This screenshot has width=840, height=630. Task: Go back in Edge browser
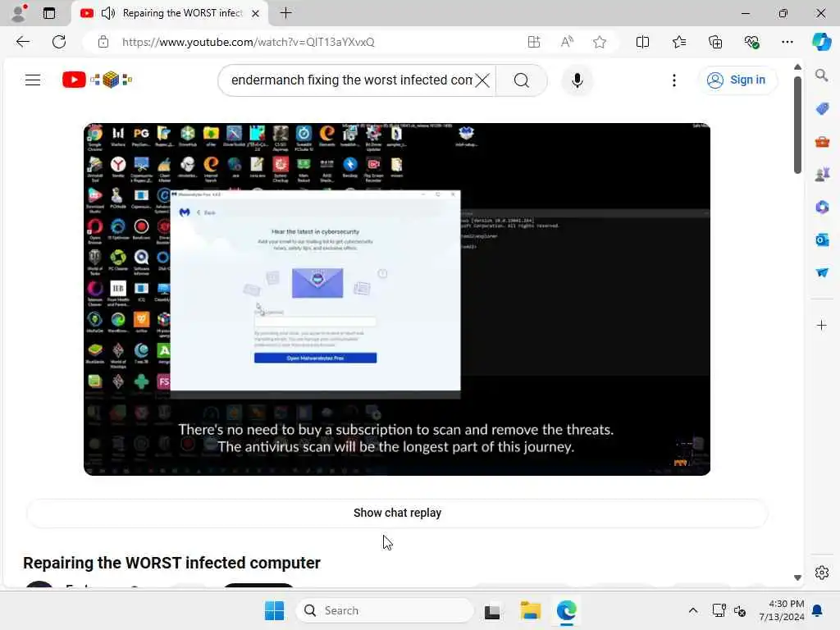tap(22, 42)
